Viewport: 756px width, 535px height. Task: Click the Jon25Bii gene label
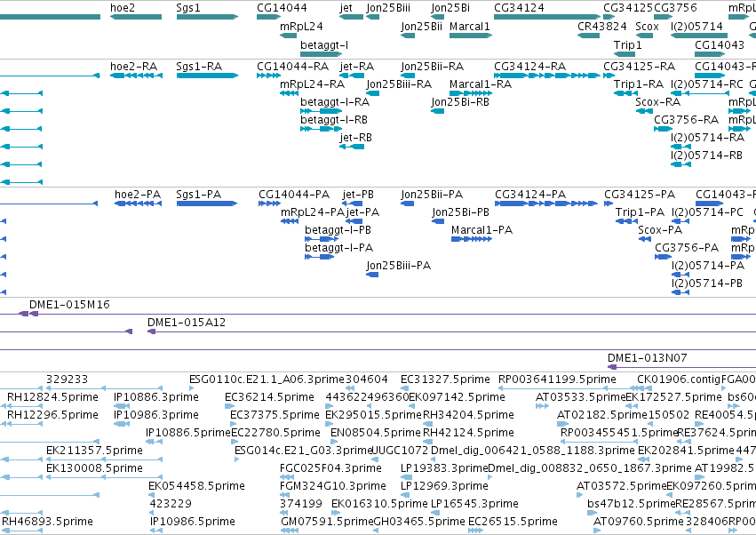coord(421,26)
